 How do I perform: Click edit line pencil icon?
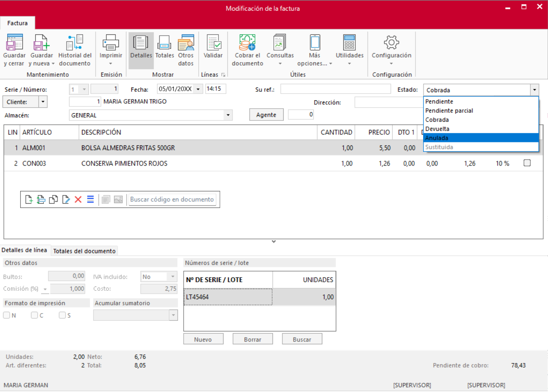66,199
